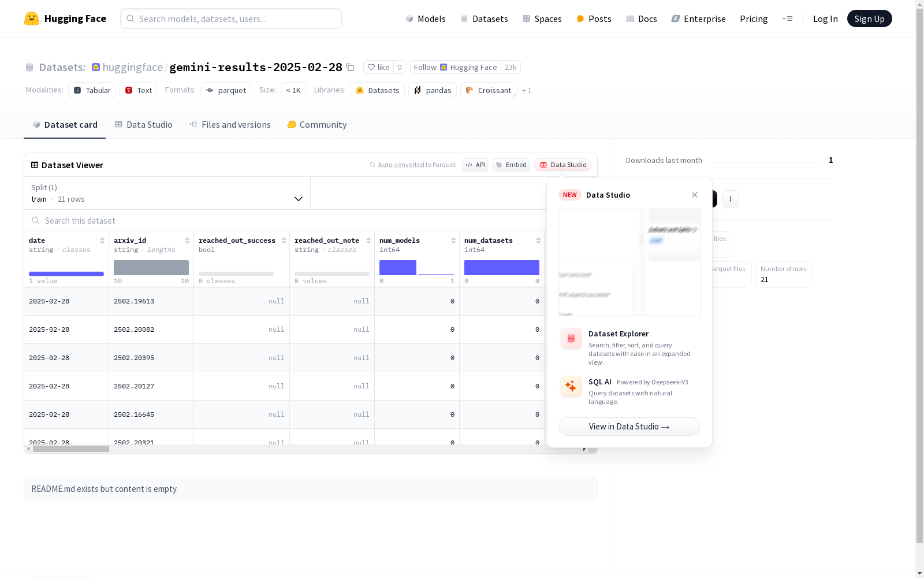Click the Text modality tag
Viewport: 924px width, 578px height.
click(x=139, y=90)
